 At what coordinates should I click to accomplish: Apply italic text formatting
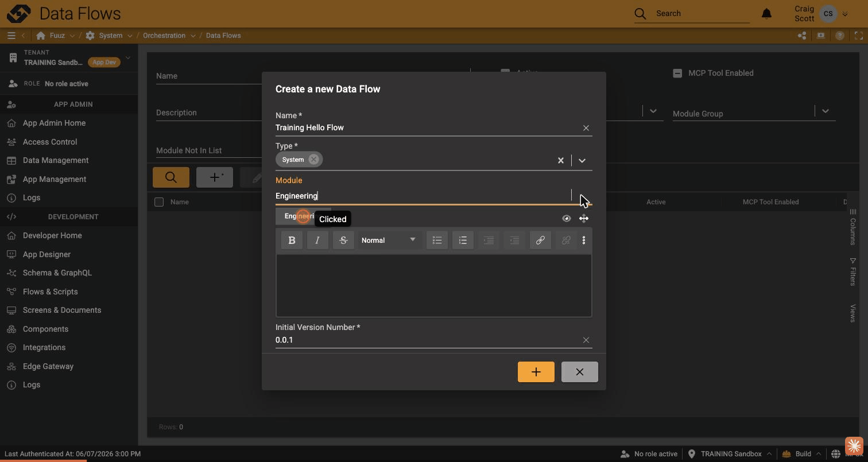click(x=317, y=240)
